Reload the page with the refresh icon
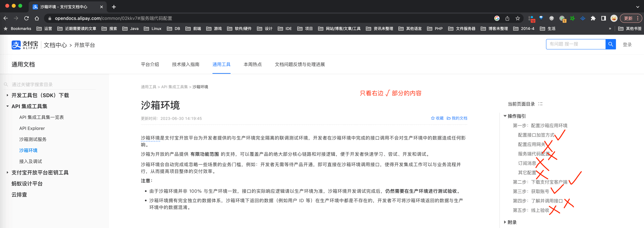The height and width of the screenshot is (228, 644). click(26, 18)
